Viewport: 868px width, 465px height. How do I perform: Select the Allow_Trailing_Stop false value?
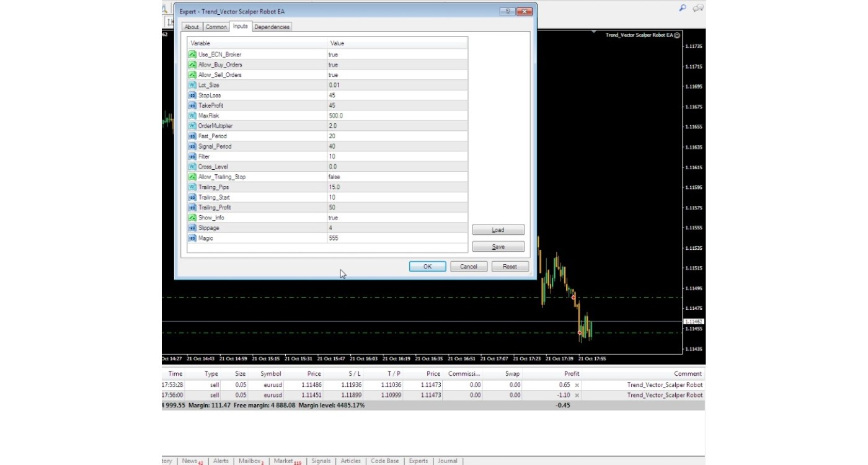click(334, 177)
